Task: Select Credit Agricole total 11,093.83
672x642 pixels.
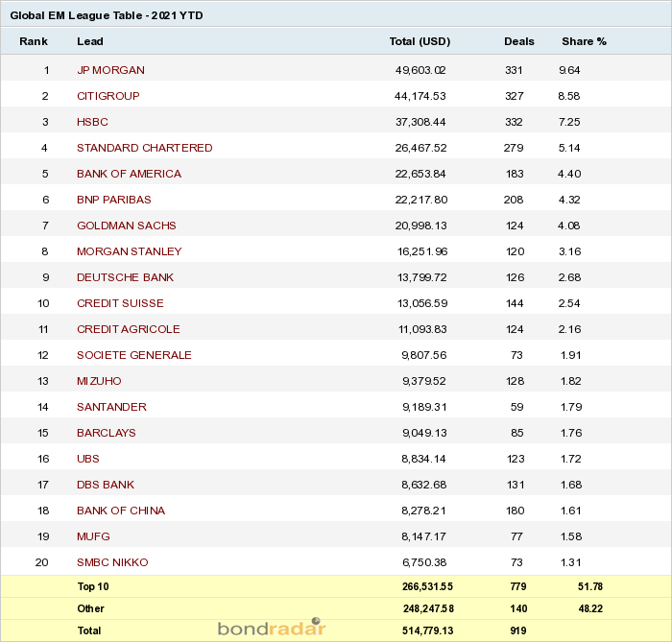Action: pyautogui.click(x=422, y=329)
